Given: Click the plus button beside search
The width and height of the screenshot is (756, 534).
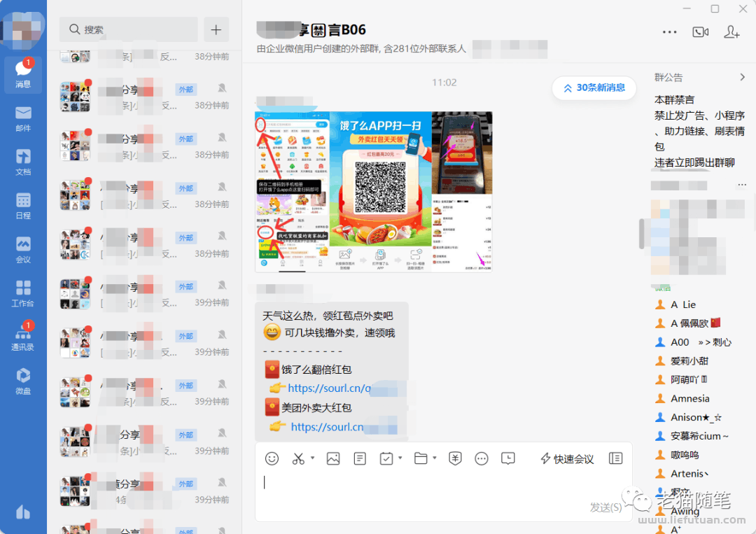Looking at the screenshot, I should tap(216, 29).
